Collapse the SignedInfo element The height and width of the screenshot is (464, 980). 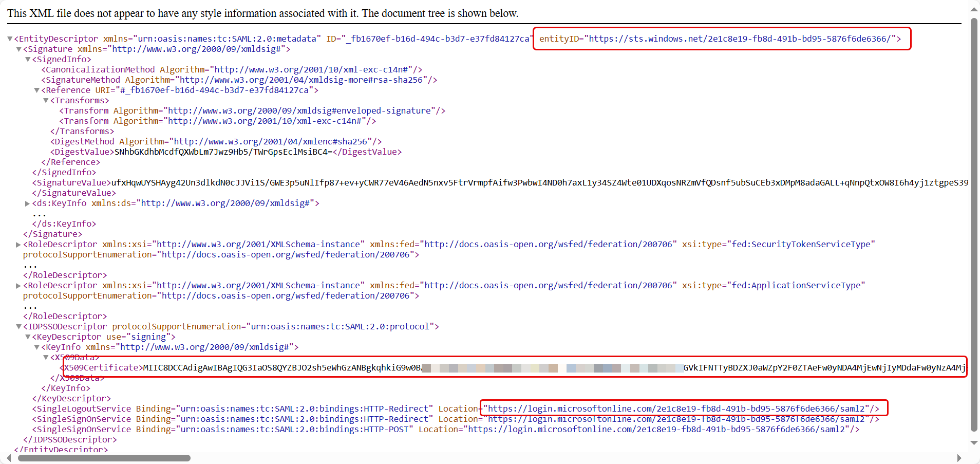click(28, 59)
